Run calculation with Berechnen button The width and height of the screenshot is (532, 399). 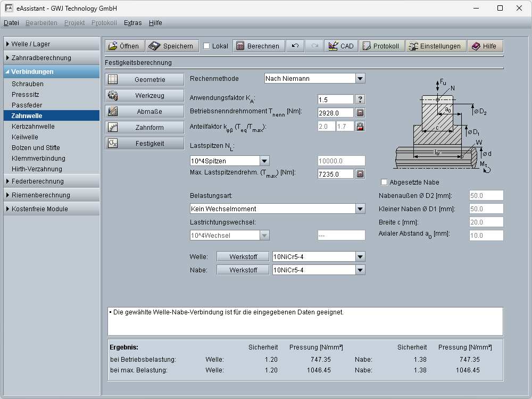258,46
